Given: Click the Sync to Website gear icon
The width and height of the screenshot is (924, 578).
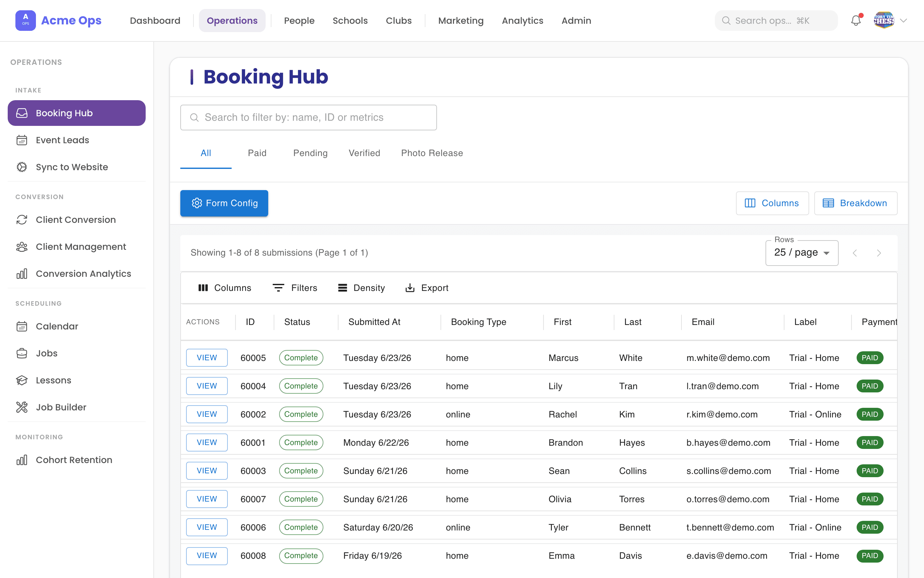Looking at the screenshot, I should tap(22, 167).
